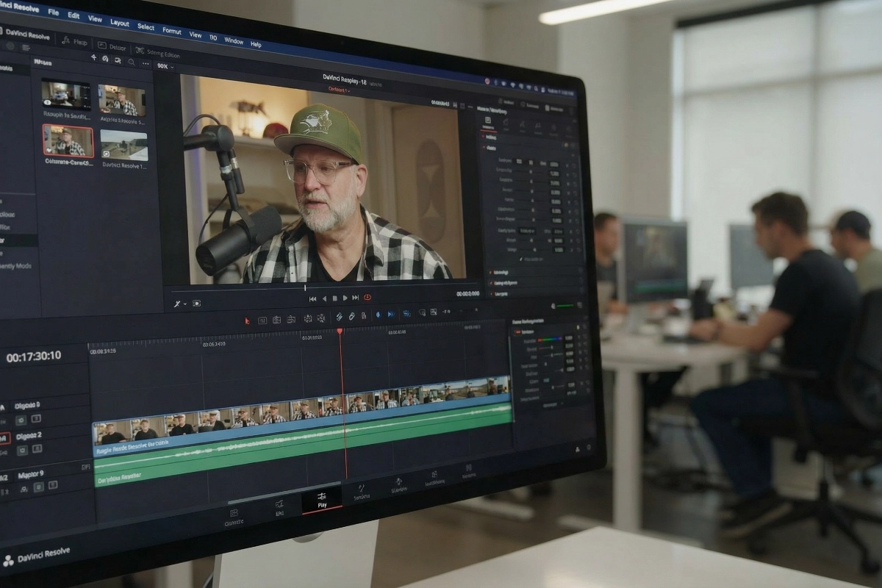Click the blue marker icon in timeline toolbar
The height and width of the screenshot is (588, 882).
(x=378, y=315)
